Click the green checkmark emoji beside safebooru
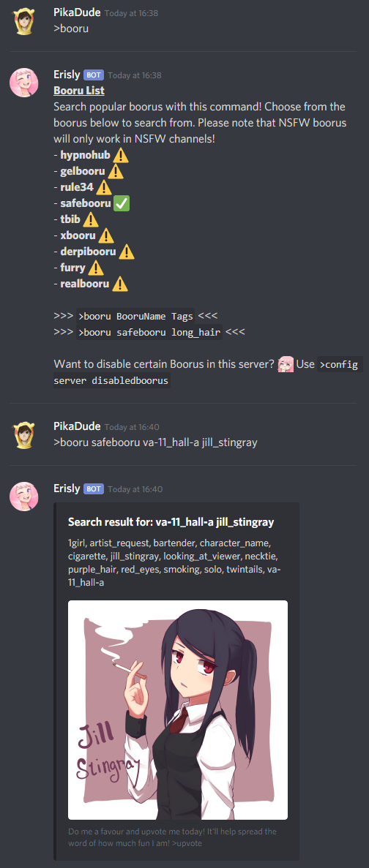369x868 pixels. coord(122,203)
